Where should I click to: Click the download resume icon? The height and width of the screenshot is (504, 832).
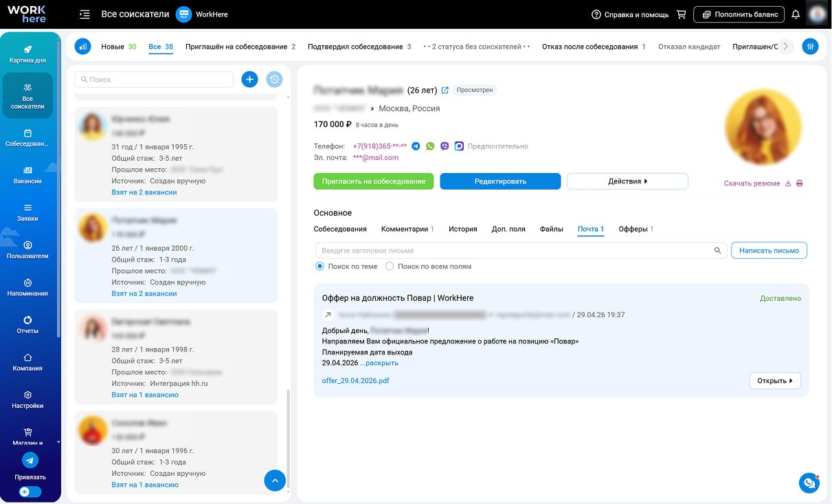[788, 183]
